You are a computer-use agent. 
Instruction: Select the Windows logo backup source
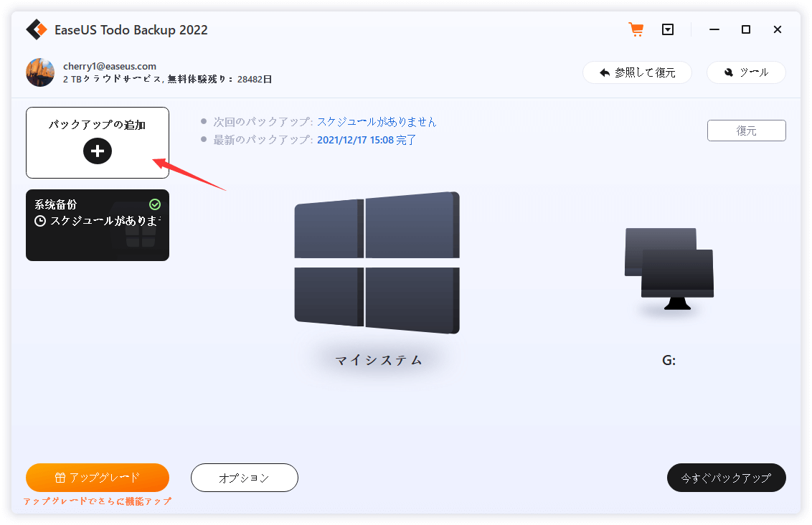tap(377, 262)
